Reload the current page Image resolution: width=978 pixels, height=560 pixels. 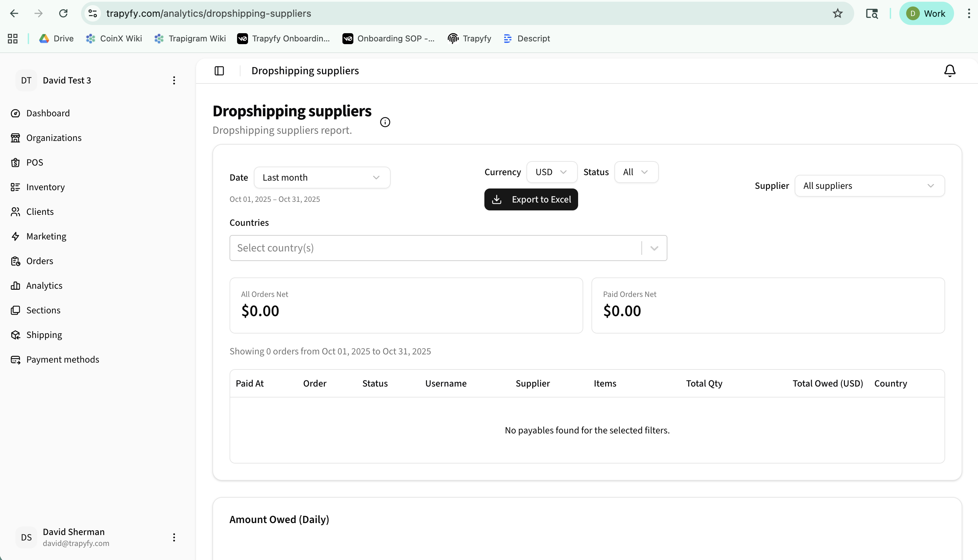click(x=64, y=13)
